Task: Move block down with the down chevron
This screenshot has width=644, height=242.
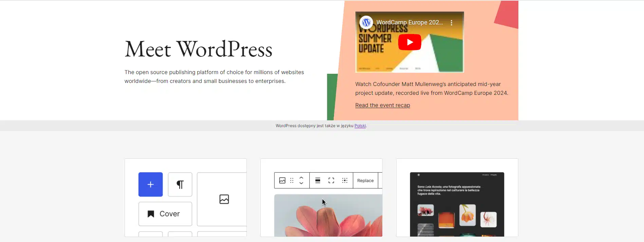Action: point(301,183)
